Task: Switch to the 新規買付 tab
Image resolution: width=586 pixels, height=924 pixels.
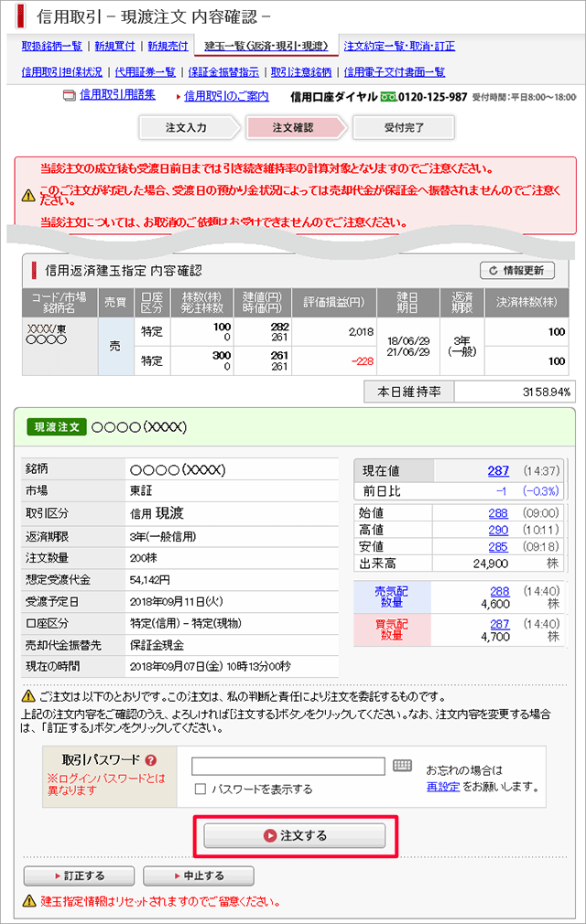Action: tap(115, 46)
